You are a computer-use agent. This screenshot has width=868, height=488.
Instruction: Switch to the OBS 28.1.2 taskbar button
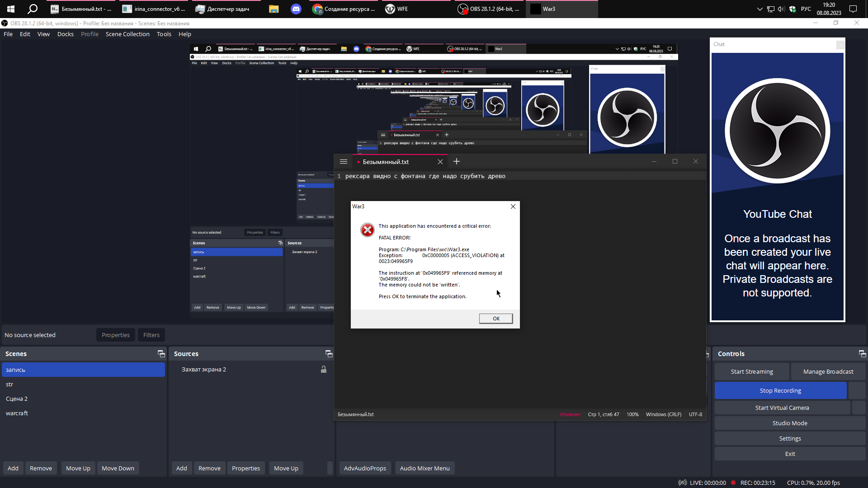[x=490, y=9]
